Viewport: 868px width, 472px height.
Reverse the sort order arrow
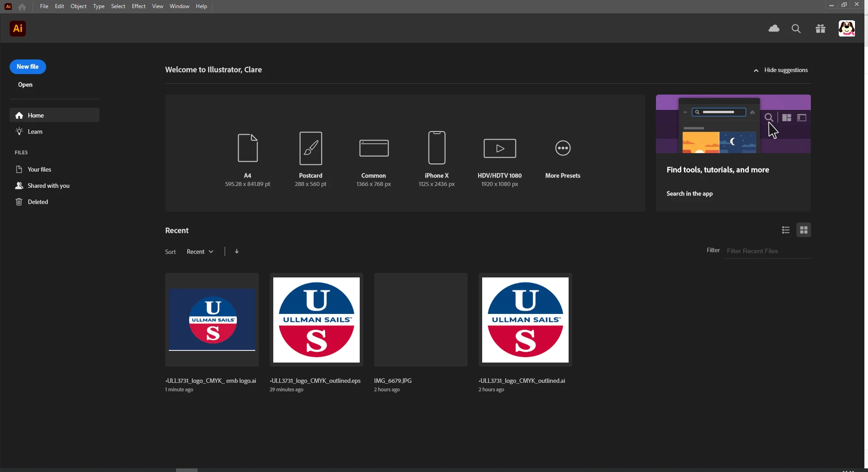pyautogui.click(x=237, y=251)
